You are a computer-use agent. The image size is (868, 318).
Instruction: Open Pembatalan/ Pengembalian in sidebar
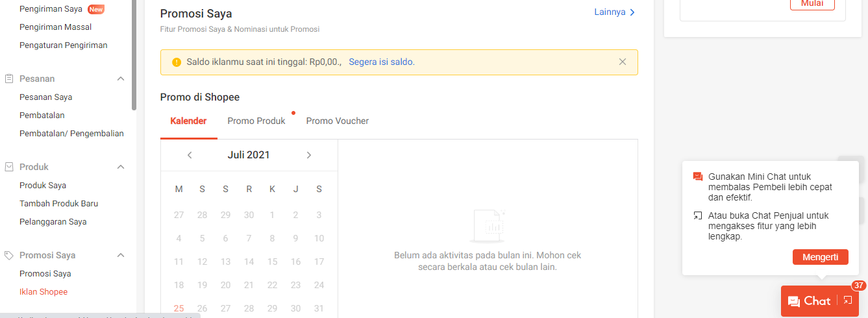[x=71, y=134]
